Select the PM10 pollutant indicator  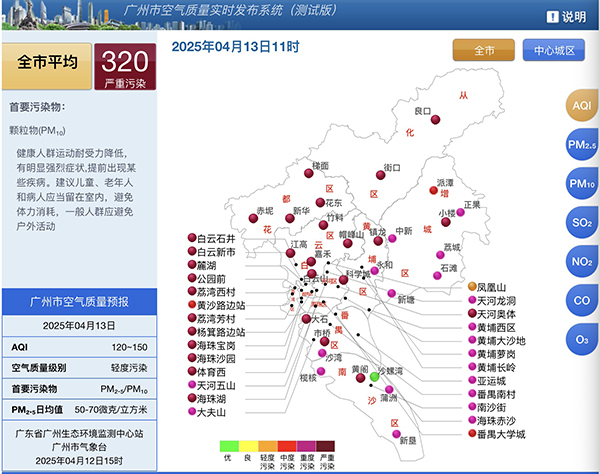click(x=581, y=184)
